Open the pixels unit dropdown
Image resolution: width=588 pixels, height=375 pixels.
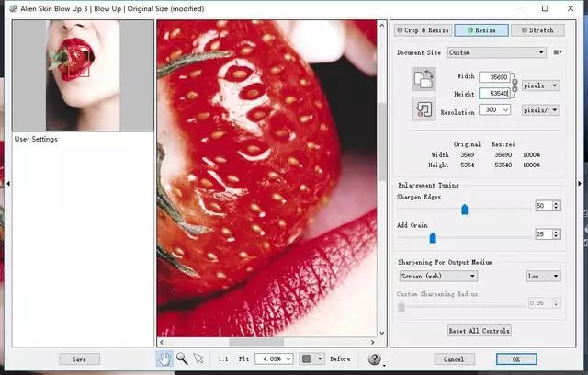click(540, 85)
